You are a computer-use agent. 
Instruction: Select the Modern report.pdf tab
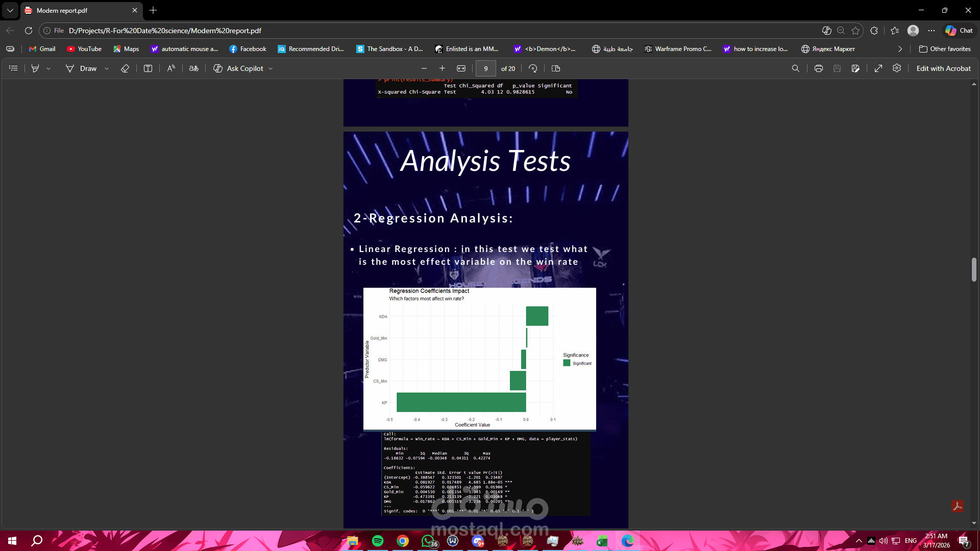(x=77, y=10)
